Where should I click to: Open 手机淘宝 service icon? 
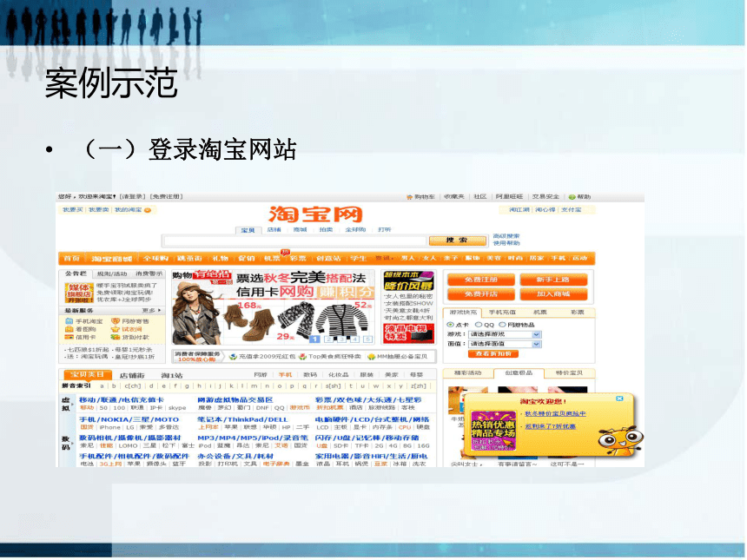pos(69,321)
